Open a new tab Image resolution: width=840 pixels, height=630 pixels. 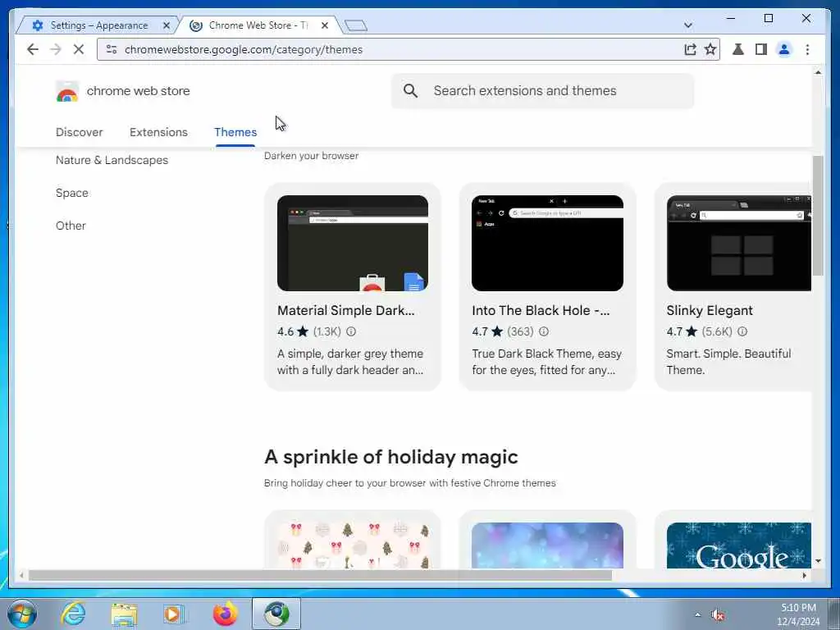tap(356, 25)
